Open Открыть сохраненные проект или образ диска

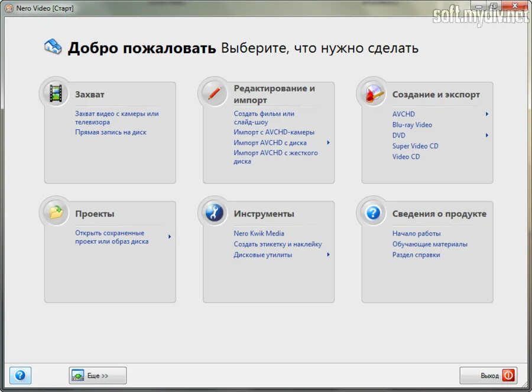[x=112, y=237]
